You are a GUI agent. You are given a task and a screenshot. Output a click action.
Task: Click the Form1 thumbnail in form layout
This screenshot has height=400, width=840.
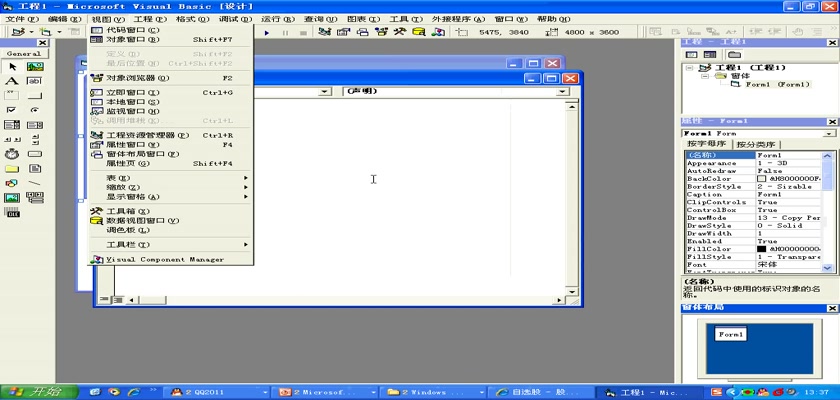pyautogui.click(x=731, y=334)
